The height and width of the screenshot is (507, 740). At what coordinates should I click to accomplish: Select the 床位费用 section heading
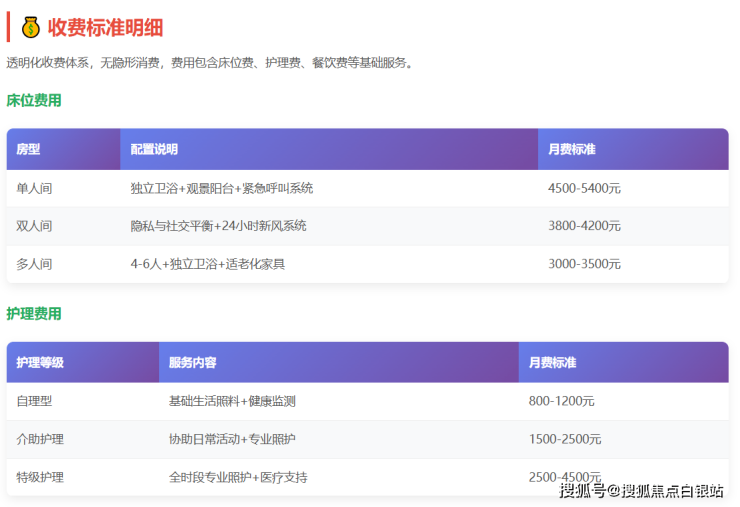(34, 100)
